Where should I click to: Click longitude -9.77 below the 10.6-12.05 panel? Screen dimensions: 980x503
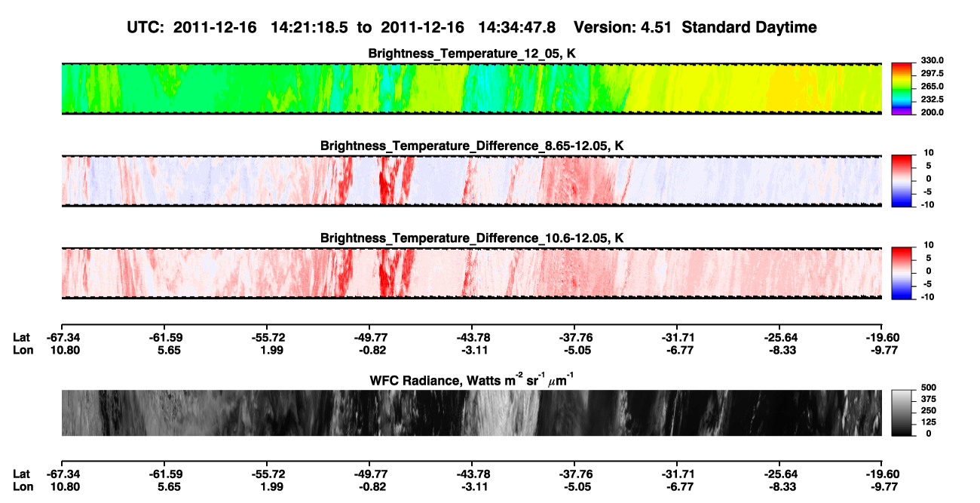pos(882,350)
